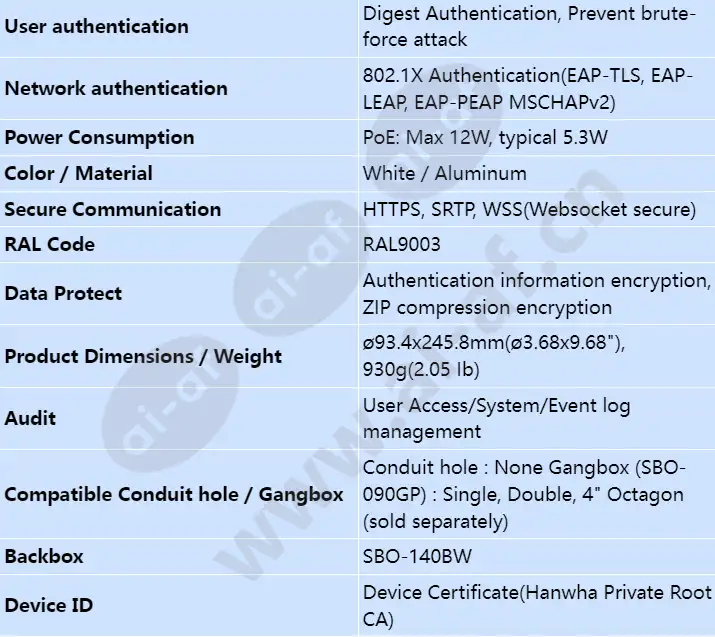The height and width of the screenshot is (637, 715).
Task: Select the Data Protect label
Action: [63, 293]
